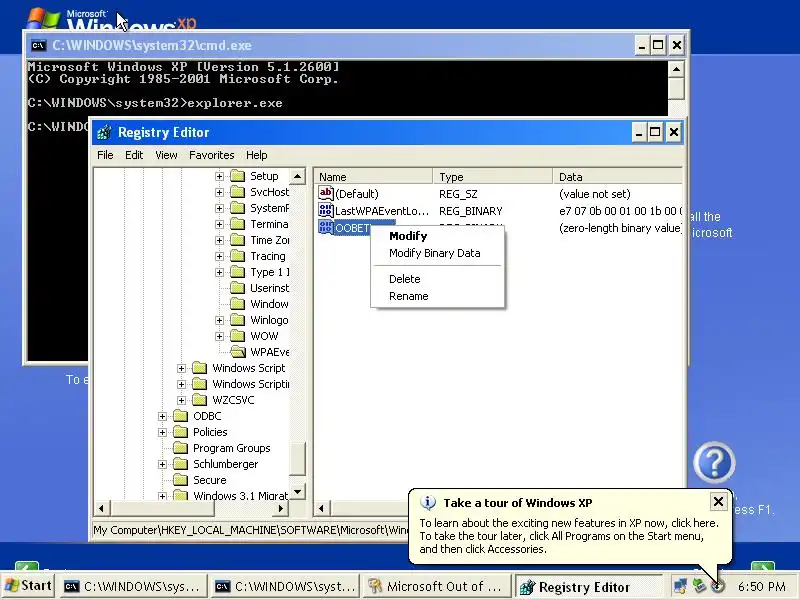Switch to first C:\WINDOWS\sys taskbar button

click(x=134, y=587)
